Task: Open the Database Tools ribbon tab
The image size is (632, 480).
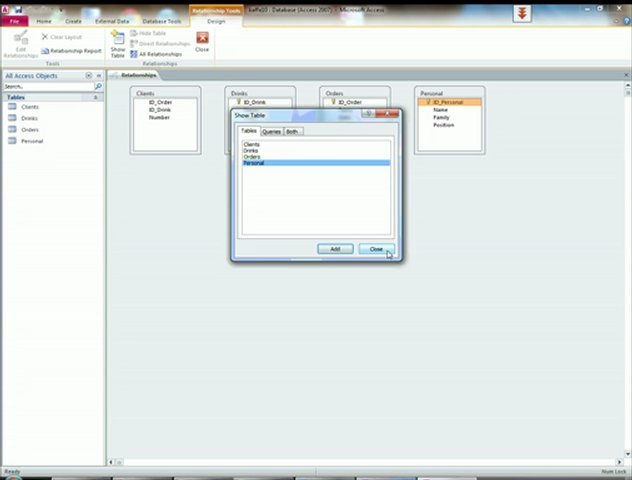Action: (x=161, y=21)
